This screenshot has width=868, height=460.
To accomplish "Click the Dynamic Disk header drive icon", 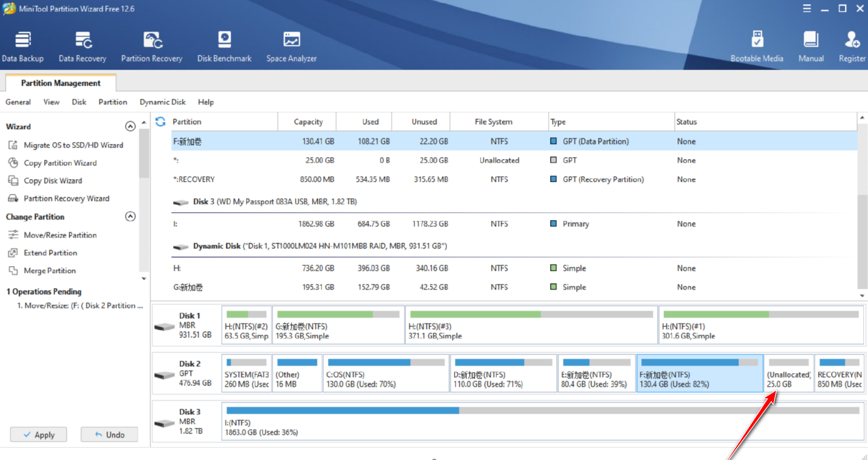I will (x=180, y=247).
